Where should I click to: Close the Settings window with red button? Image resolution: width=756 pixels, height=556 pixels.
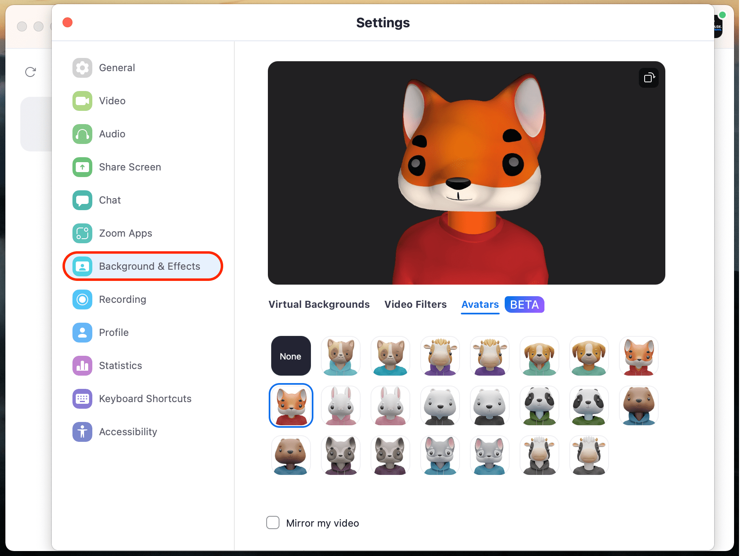click(x=67, y=22)
